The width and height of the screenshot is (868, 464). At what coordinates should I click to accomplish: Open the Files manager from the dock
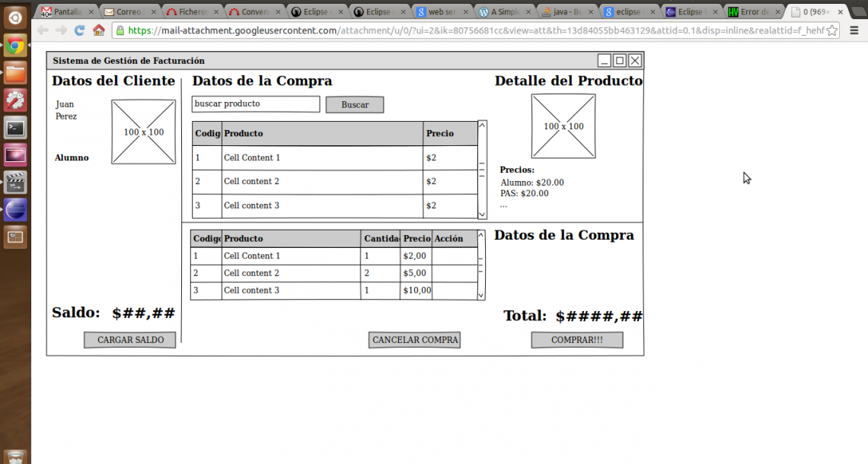(15, 73)
